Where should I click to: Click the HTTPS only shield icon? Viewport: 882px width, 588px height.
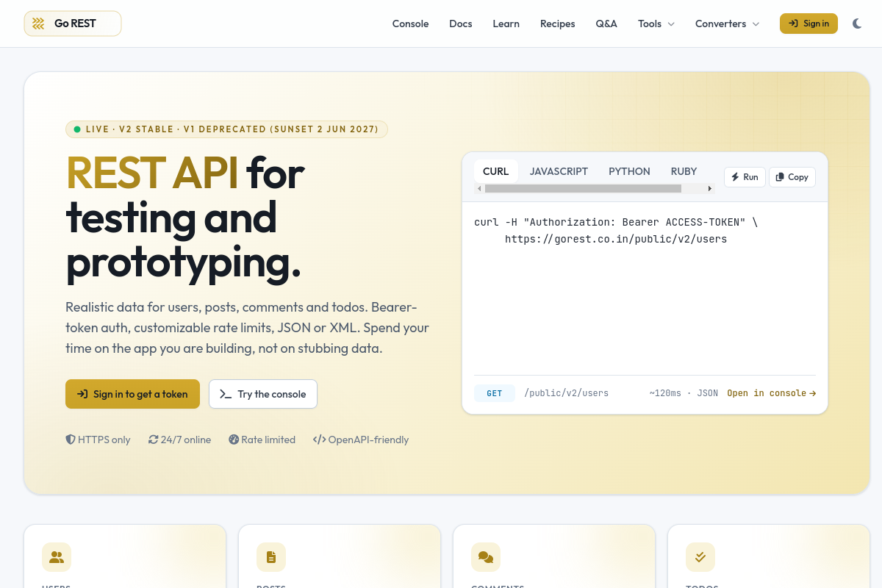71,440
